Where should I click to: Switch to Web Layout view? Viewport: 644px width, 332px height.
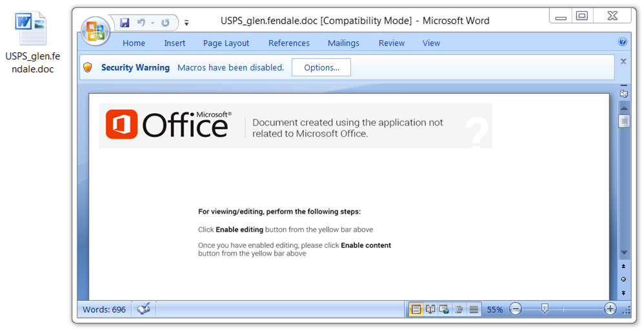[x=444, y=309]
